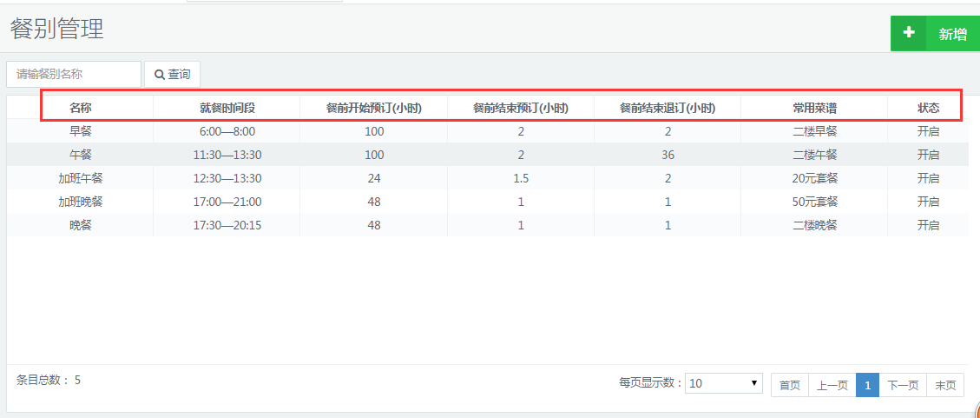Go to 下一页 next page
This screenshot has height=418, width=980.
pyautogui.click(x=903, y=385)
